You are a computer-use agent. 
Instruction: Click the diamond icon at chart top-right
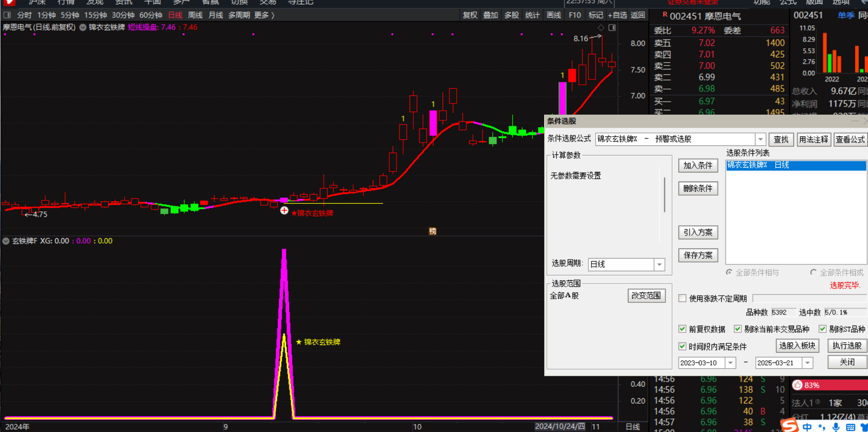click(600, 28)
